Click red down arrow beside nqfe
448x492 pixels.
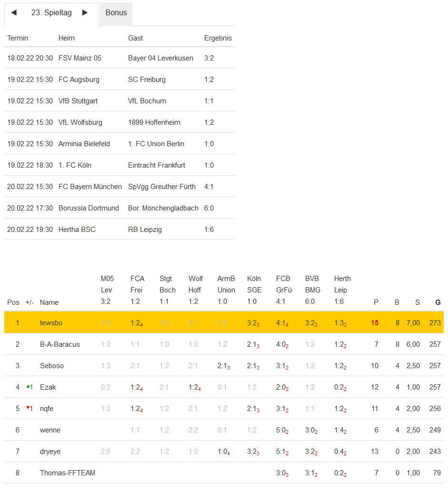tap(29, 409)
